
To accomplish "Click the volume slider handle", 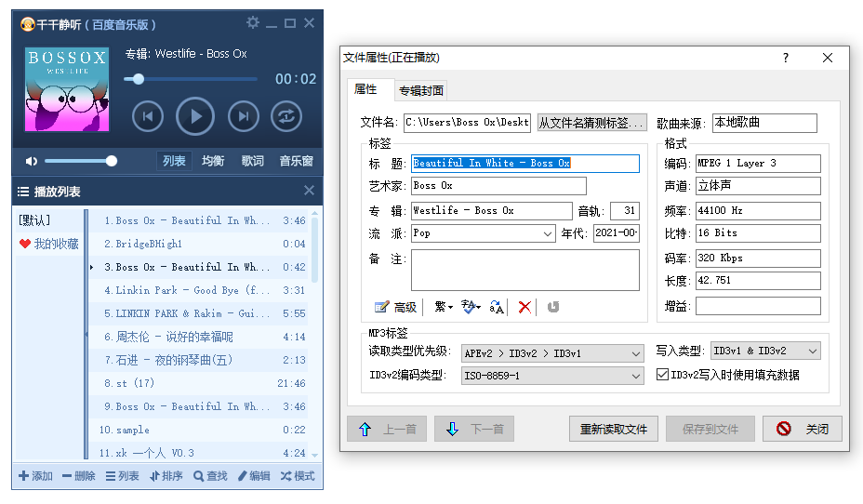I will click(112, 161).
